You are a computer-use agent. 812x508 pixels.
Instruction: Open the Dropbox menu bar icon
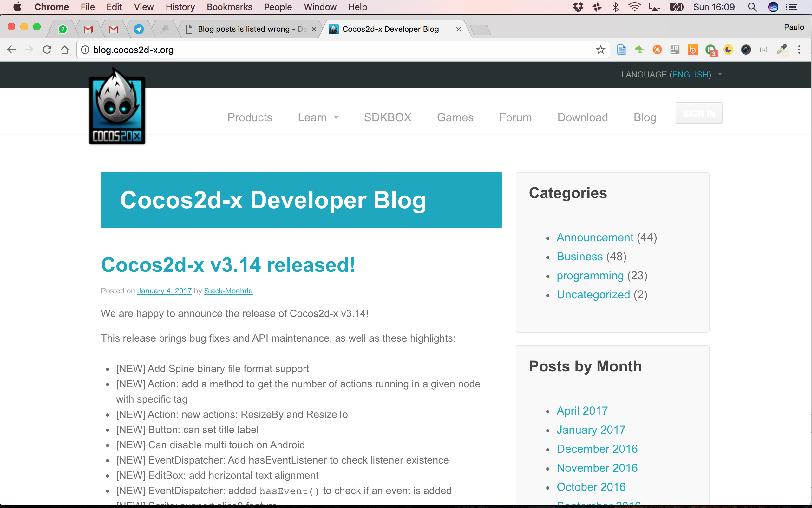pyautogui.click(x=578, y=7)
